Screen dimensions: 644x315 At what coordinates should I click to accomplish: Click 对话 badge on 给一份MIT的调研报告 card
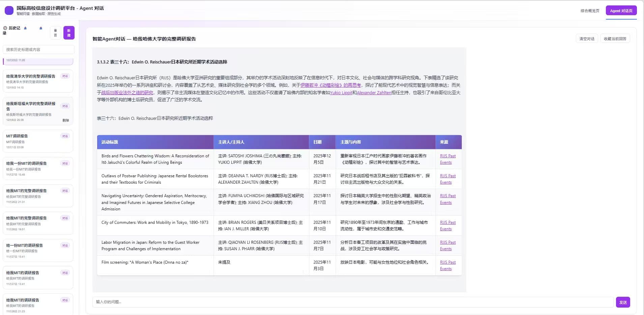coord(65,245)
